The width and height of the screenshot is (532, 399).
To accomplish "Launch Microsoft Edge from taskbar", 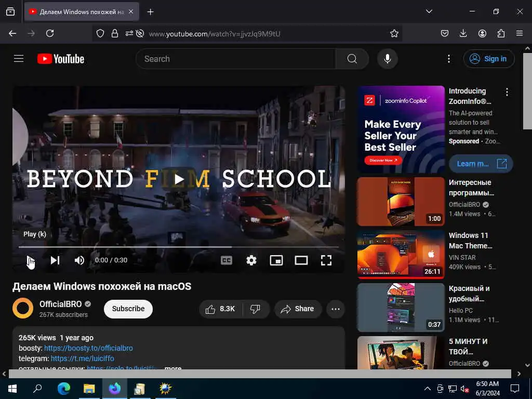I will pos(64,389).
